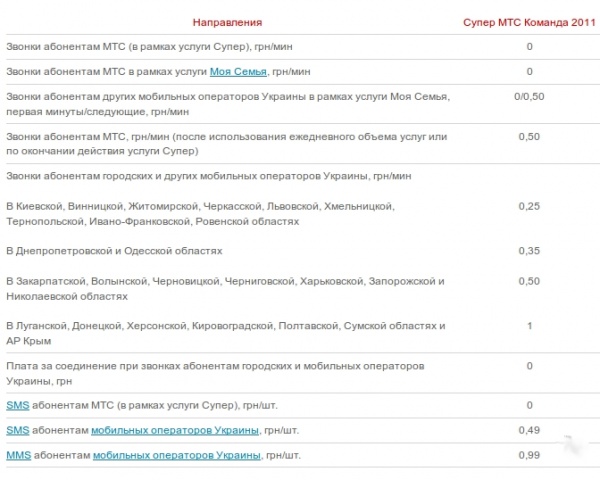Screen dimensions: 600x480
Task: Open the "Моя Семья" service link
Action: (237, 72)
